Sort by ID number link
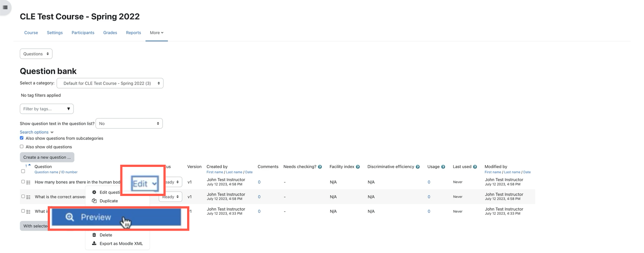Image resolution: width=644 pixels, height=253 pixels. (x=69, y=172)
